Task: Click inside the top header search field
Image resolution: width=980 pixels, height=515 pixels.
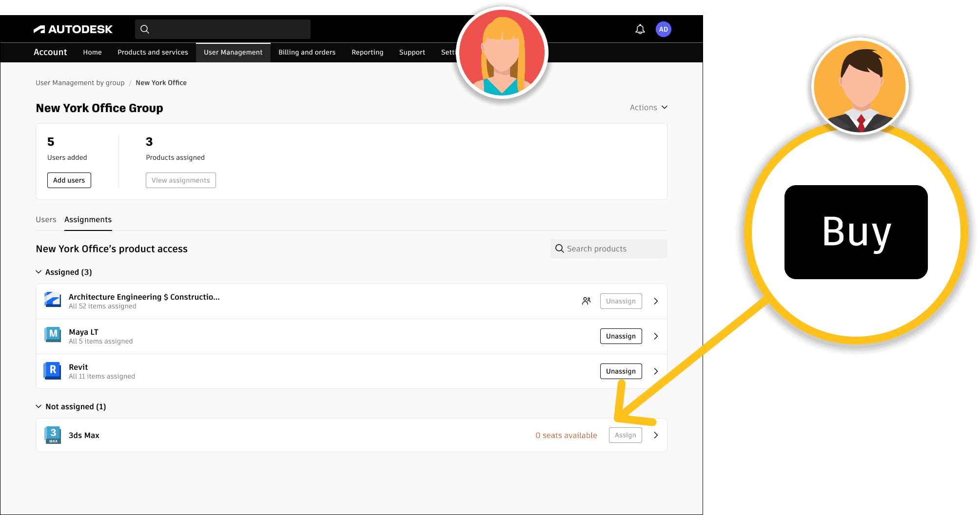Action: pos(223,29)
